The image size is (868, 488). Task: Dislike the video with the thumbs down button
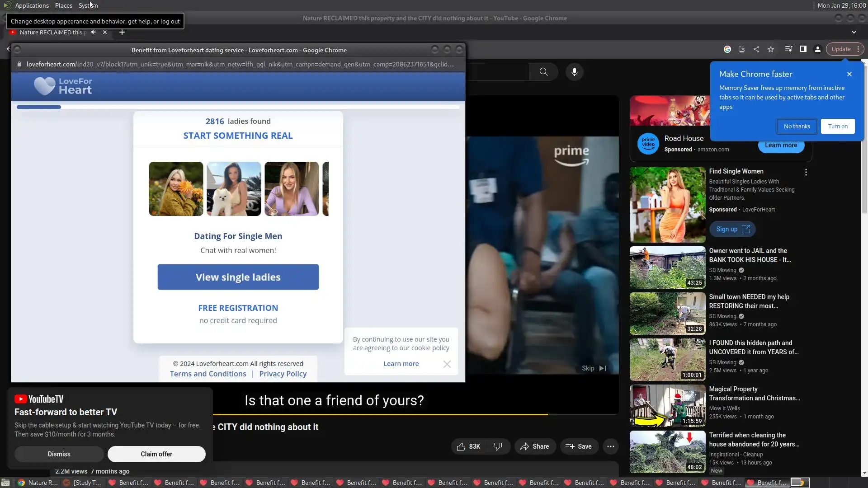pyautogui.click(x=498, y=446)
